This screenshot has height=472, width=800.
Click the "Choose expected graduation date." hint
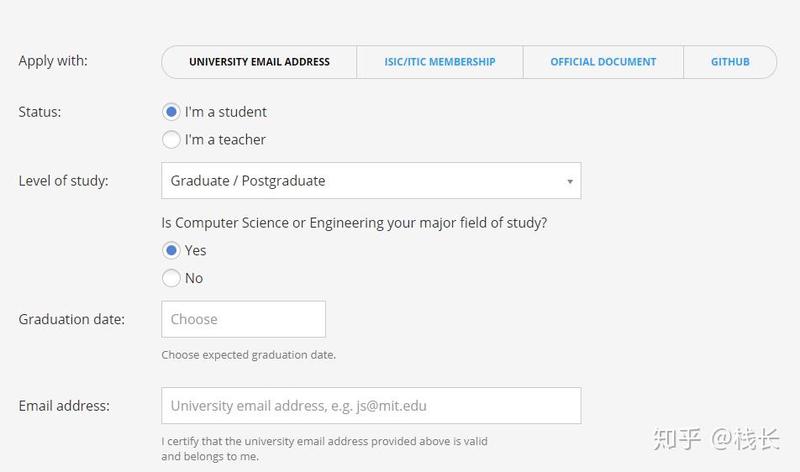[x=248, y=355]
